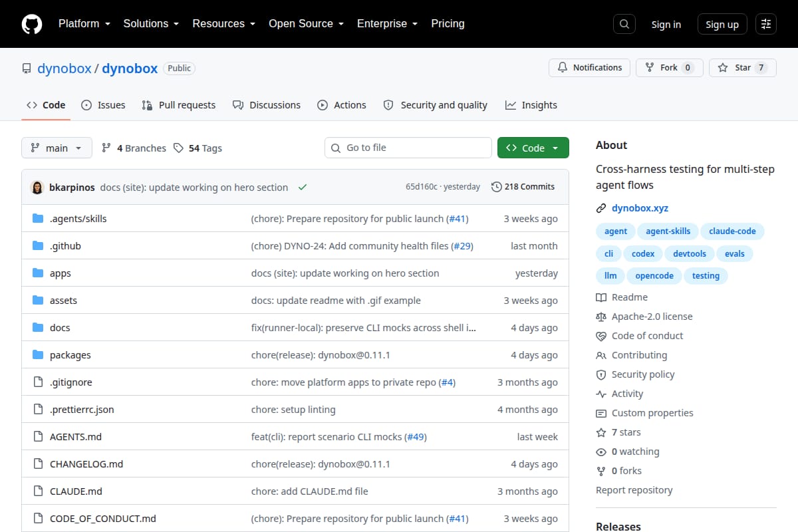
Task: Click the docs folder icon
Action: point(38,327)
